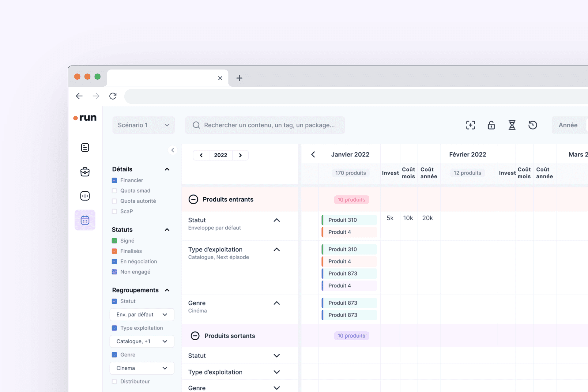
Task: Click the history clock icon
Action: [x=533, y=125]
